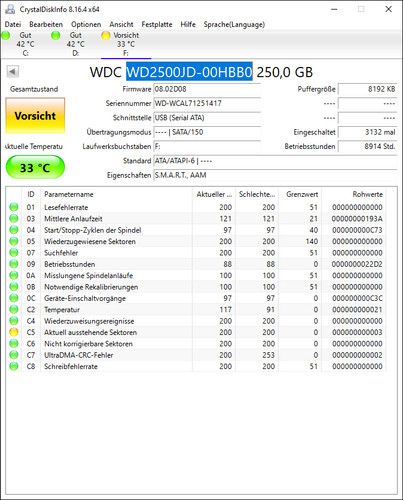
Task: Select drive C: green status indicator
Action: point(6,35)
